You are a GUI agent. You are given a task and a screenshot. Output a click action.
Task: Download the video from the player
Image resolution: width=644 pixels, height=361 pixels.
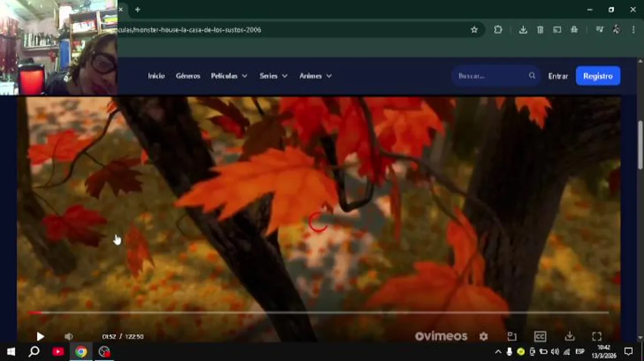[569, 336]
